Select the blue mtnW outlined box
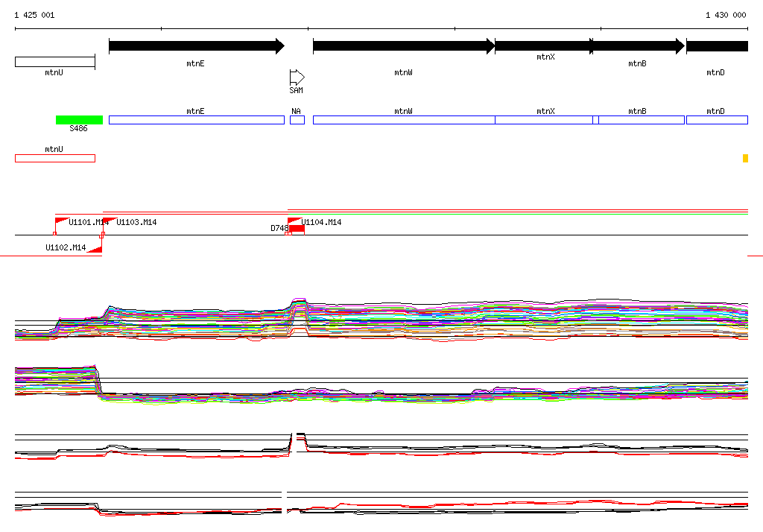763x532 pixels. point(404,120)
